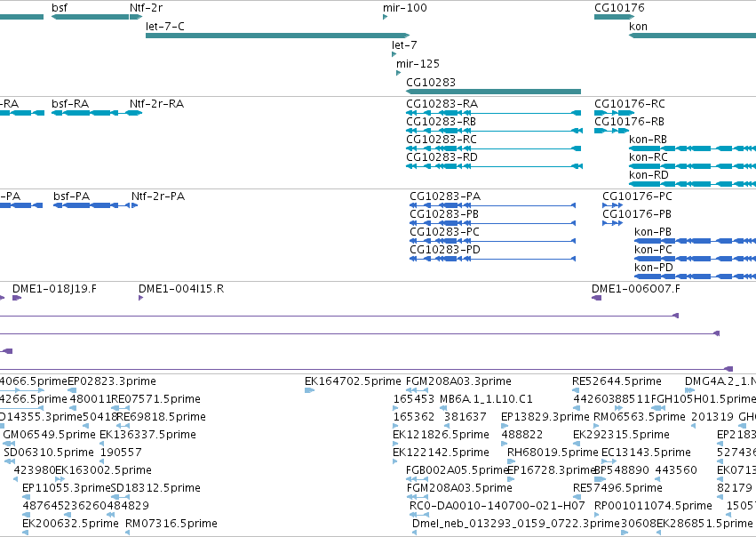Click the CG10176-PB protein label

637,214
